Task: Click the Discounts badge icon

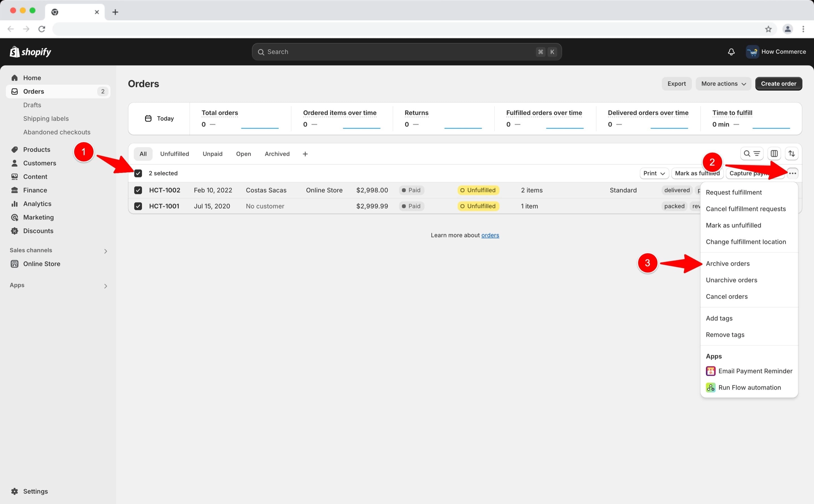Action: pyautogui.click(x=14, y=231)
